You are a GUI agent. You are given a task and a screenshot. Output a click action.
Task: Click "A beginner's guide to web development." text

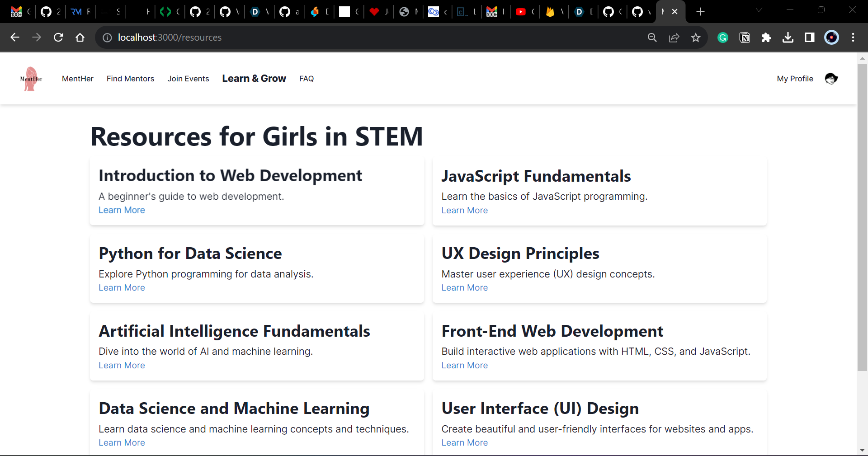(192, 197)
